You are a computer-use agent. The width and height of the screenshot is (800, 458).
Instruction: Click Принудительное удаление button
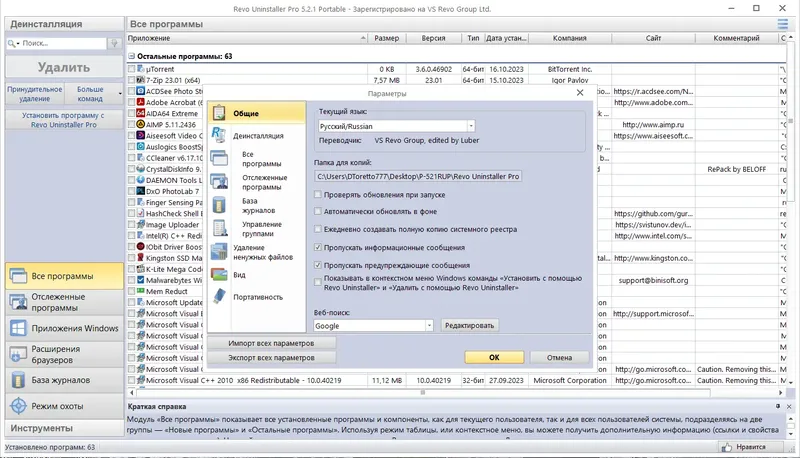click(35, 94)
